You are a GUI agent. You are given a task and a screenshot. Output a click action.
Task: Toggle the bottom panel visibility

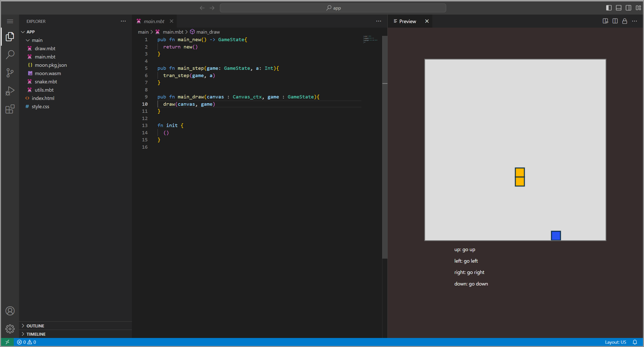click(x=619, y=8)
